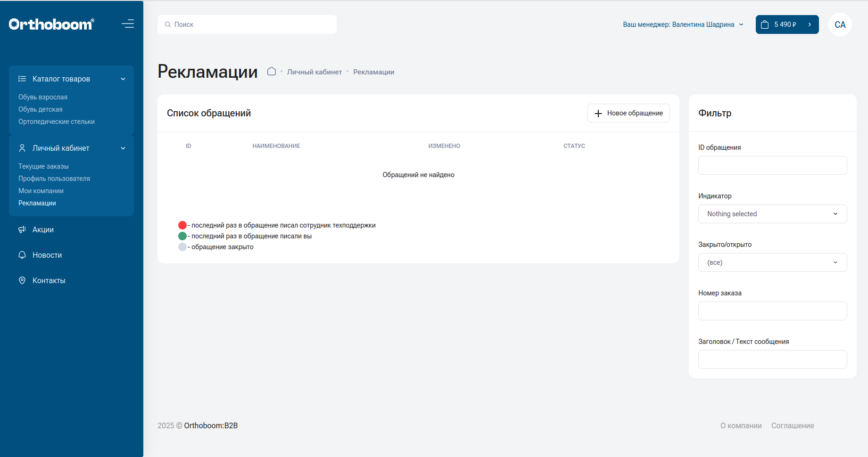Click the home icon in breadcrumbs
The height and width of the screenshot is (457, 868).
tap(272, 72)
